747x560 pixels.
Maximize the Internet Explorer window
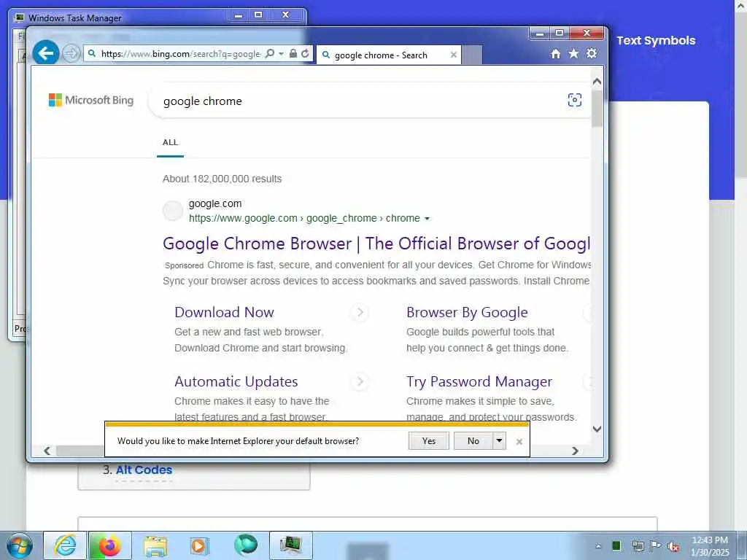click(x=560, y=33)
